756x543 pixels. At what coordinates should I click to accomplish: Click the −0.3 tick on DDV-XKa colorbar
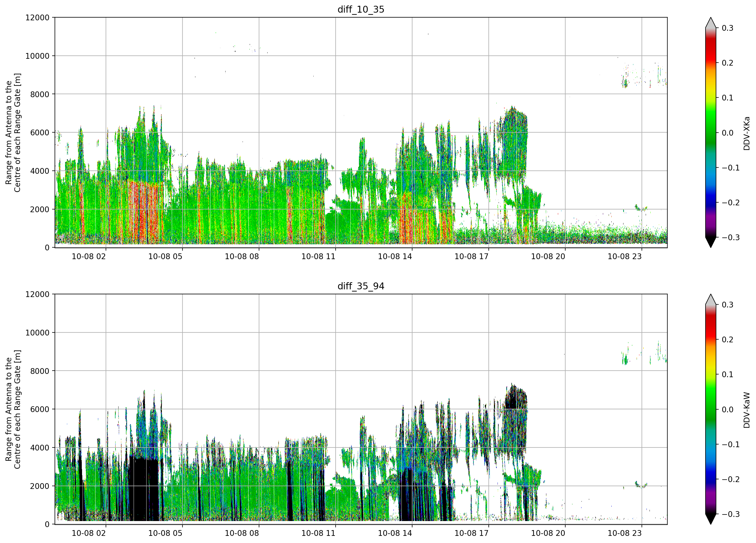coord(731,238)
